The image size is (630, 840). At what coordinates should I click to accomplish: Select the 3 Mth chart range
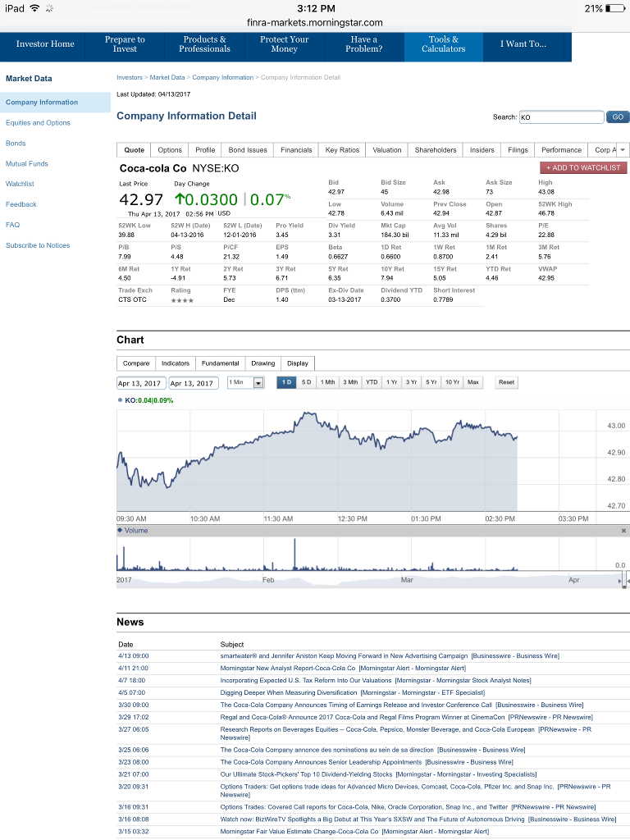tap(350, 382)
